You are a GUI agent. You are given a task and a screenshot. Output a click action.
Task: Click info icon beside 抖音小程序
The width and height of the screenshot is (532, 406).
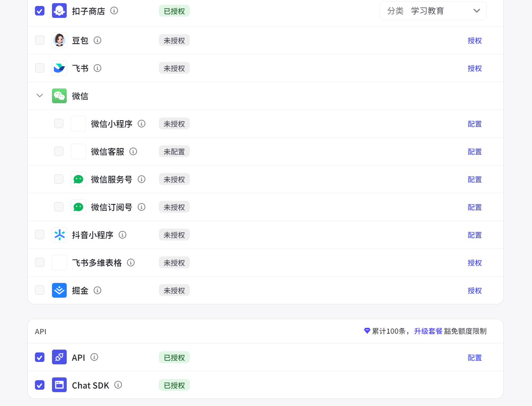122,235
